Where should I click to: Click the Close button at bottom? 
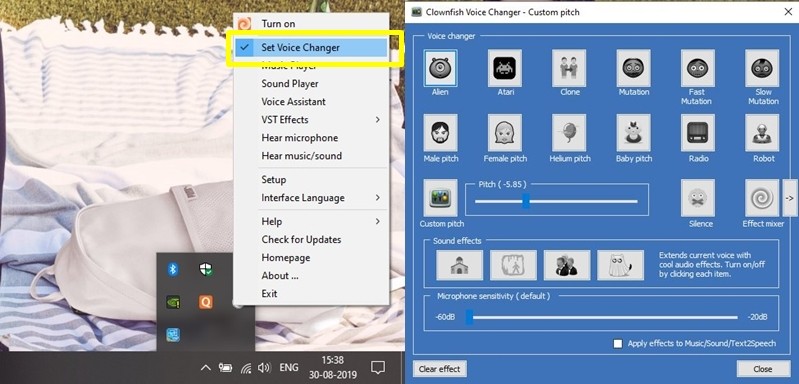pyautogui.click(x=762, y=369)
